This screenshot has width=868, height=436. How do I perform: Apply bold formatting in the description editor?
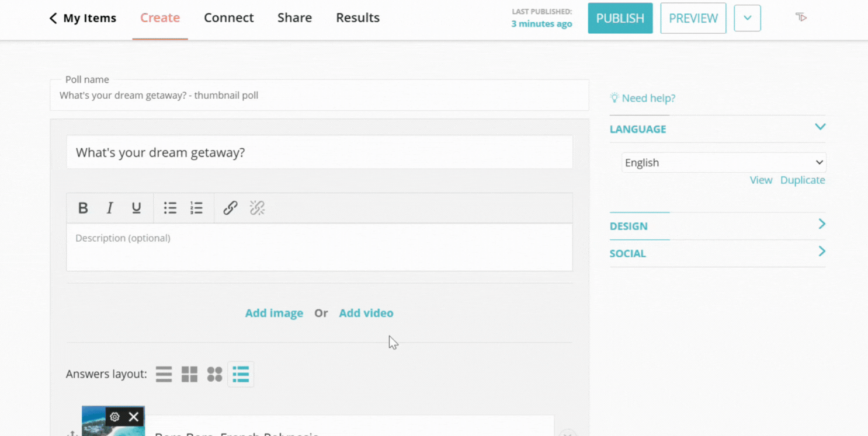83,208
